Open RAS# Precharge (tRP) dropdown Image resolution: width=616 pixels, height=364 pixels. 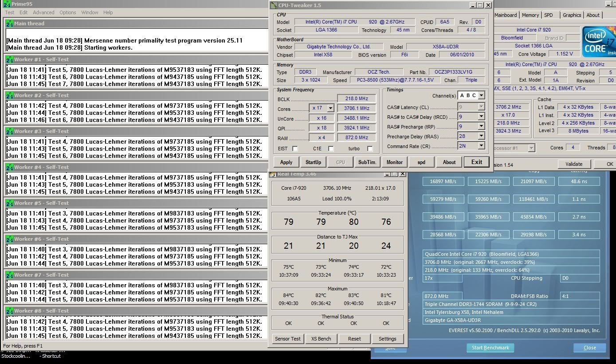coord(481,126)
